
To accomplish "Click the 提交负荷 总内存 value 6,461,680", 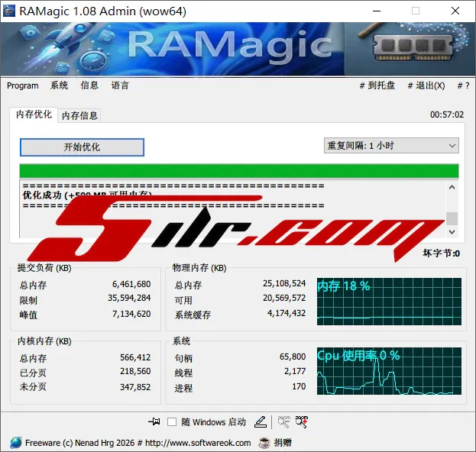I will pyautogui.click(x=131, y=284).
